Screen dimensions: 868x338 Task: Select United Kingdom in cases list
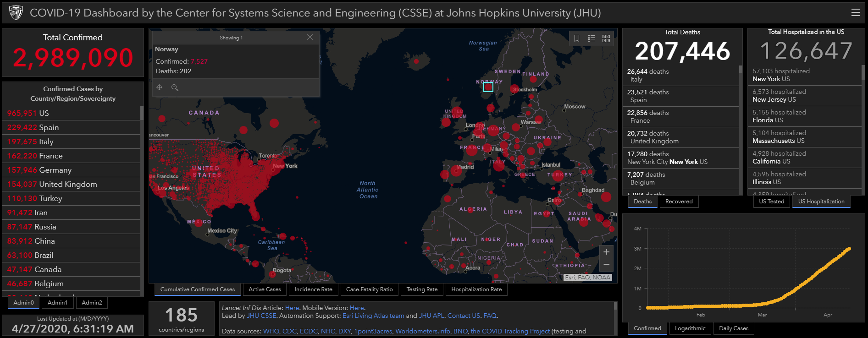71,184
